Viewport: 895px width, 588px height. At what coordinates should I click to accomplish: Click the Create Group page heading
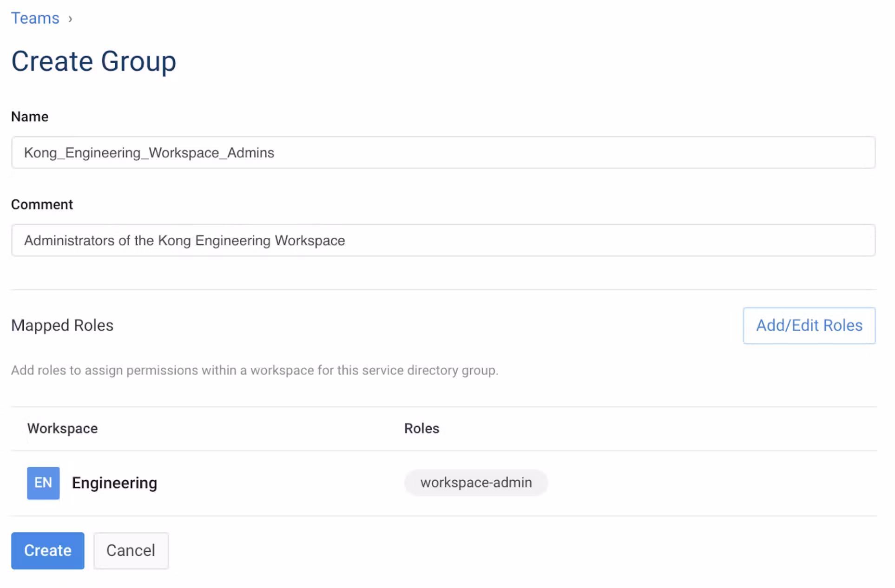click(93, 61)
